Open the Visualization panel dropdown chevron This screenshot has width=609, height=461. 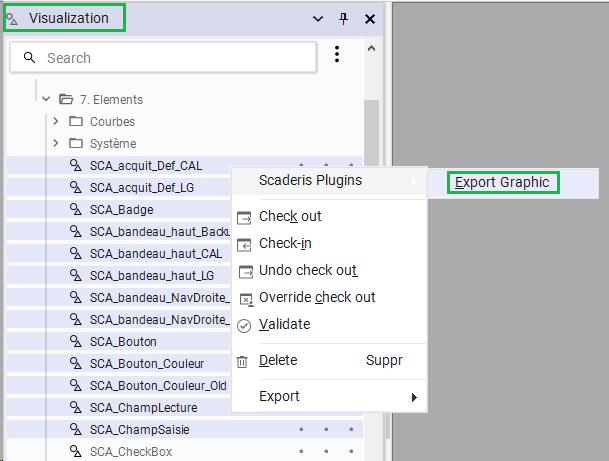tap(318, 18)
